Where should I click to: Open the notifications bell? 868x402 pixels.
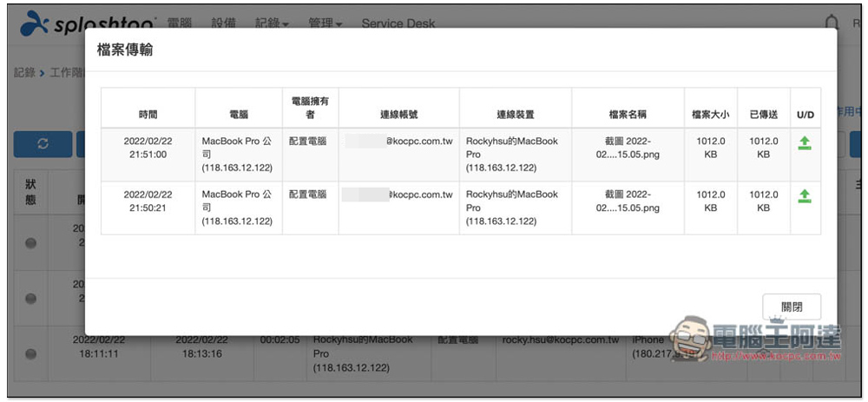pos(832,23)
